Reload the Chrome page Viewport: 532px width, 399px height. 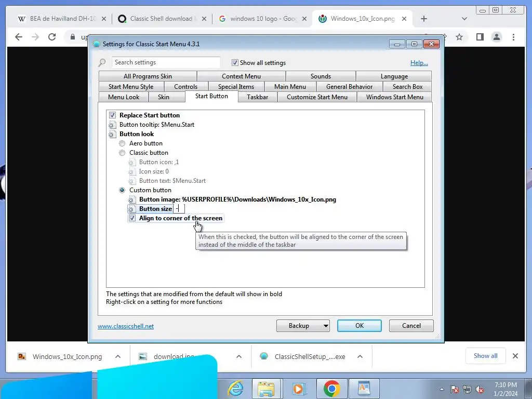[52, 37]
